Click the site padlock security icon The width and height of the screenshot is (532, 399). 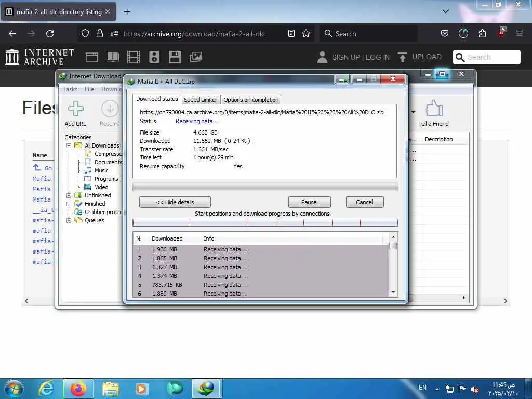point(99,33)
